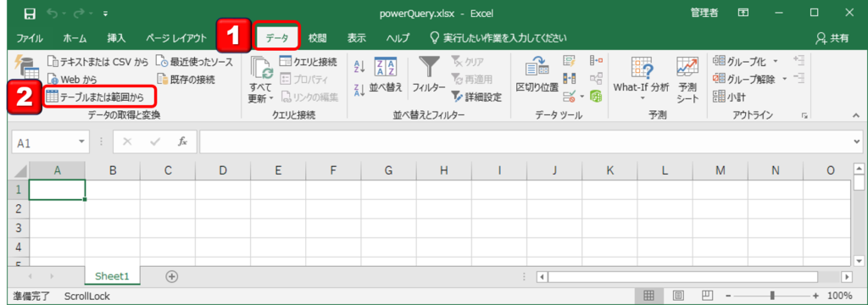
Task: Click 実行したい作業を入力してください search box
Action: 498,38
